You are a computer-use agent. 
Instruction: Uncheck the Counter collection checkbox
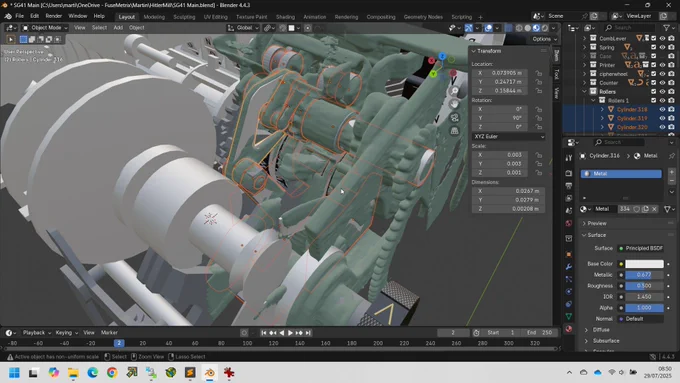click(x=654, y=82)
